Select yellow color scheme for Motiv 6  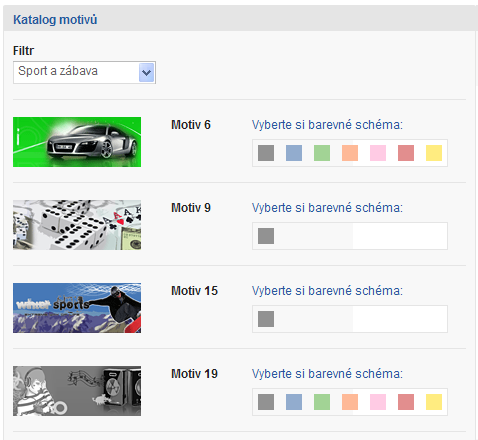tap(434, 153)
